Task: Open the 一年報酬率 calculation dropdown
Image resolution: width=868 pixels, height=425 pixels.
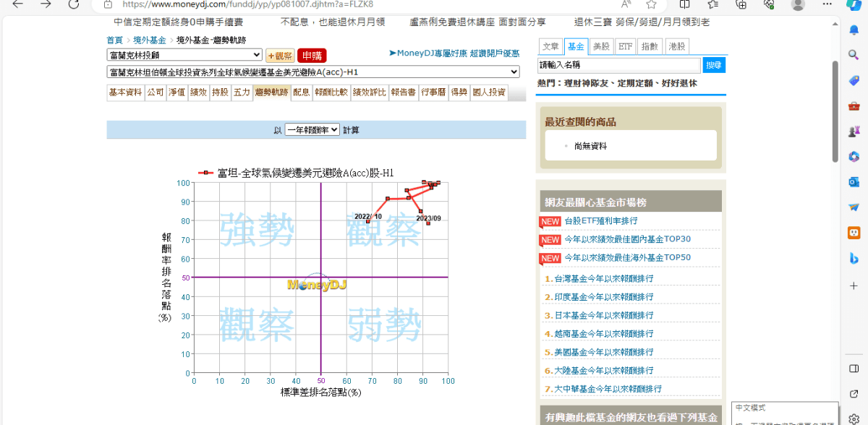Action: 312,130
